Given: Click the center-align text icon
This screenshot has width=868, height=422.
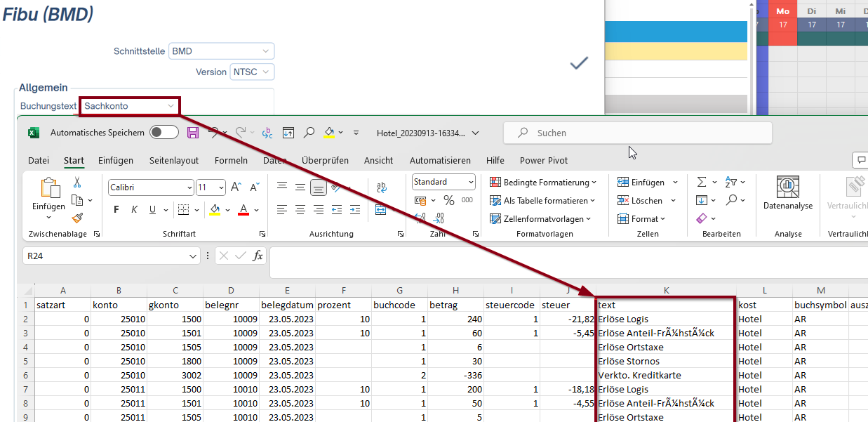Looking at the screenshot, I should pyautogui.click(x=300, y=210).
